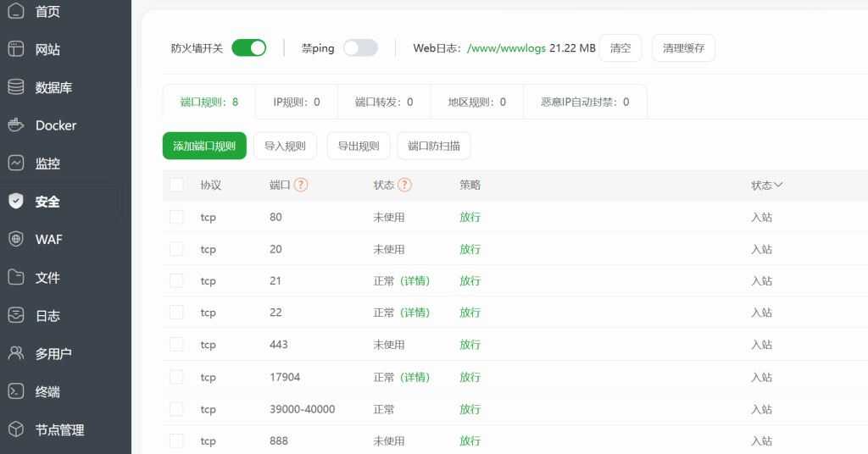Expand the 状态 direction filter dropdown
Image resolution: width=868 pixels, height=454 pixels.
(767, 185)
